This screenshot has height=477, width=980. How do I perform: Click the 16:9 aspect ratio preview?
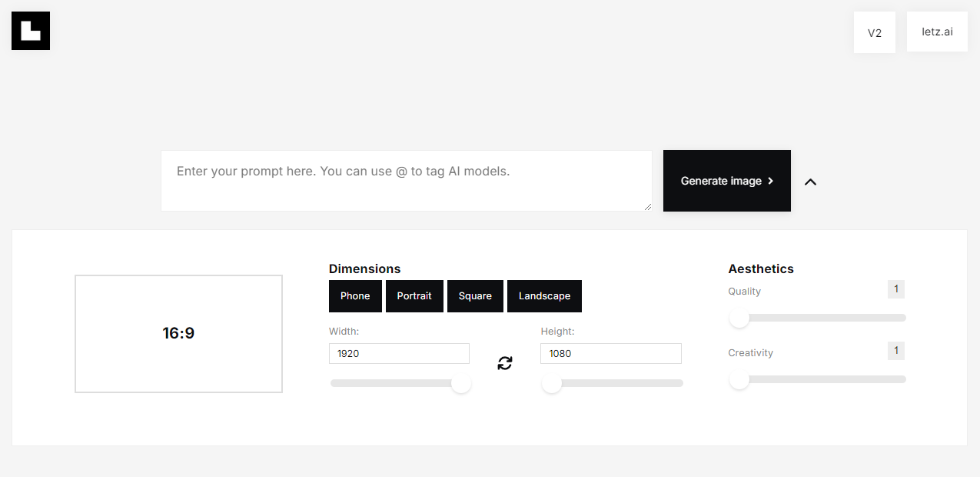tap(178, 334)
